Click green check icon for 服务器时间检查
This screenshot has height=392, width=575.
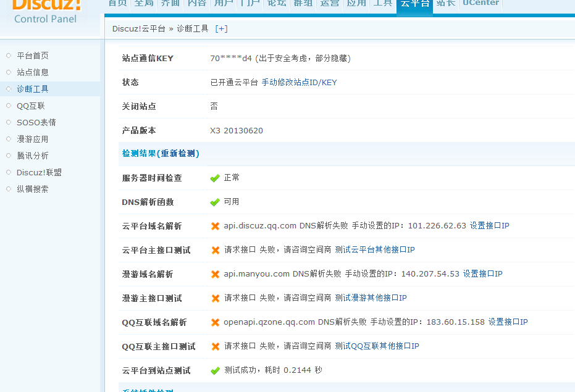(215, 178)
